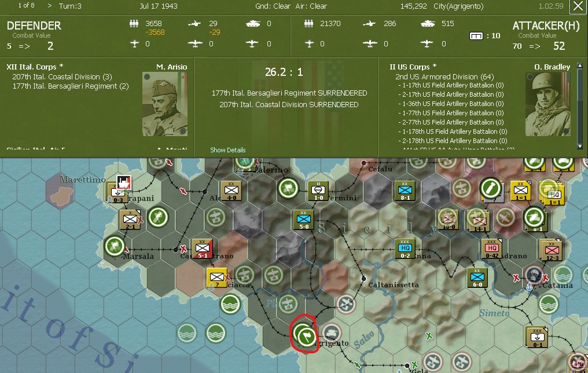Image resolution: width=588 pixels, height=373 pixels.
Task: Click the 1 of 8 battle counter
Action: (x=26, y=6)
